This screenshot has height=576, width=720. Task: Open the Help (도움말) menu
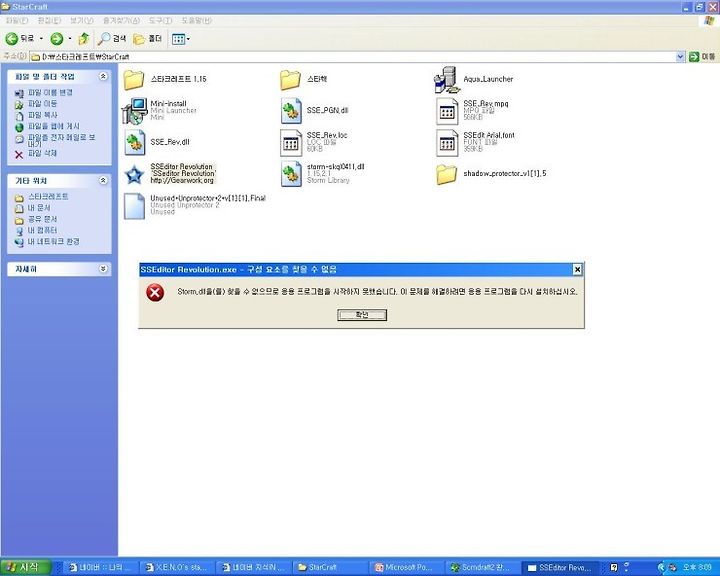tap(197, 21)
